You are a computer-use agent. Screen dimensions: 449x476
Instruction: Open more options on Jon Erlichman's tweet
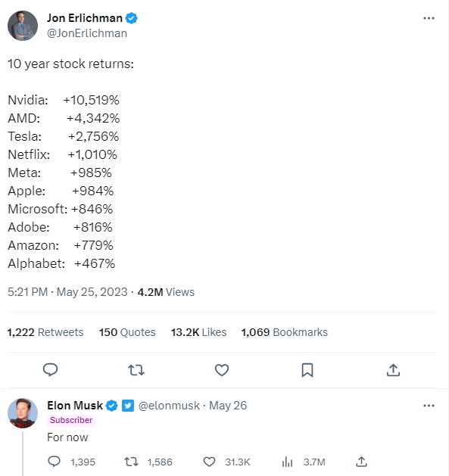point(429,18)
